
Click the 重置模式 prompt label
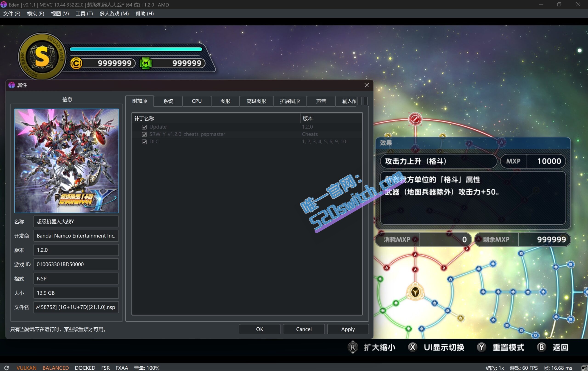click(508, 347)
